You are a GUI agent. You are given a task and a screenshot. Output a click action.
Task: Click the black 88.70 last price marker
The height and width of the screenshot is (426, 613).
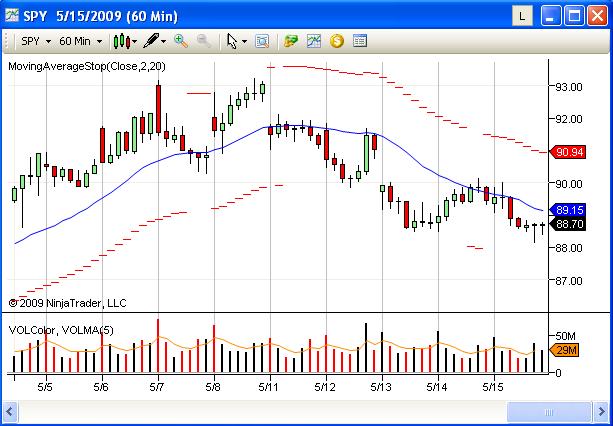coord(568,224)
